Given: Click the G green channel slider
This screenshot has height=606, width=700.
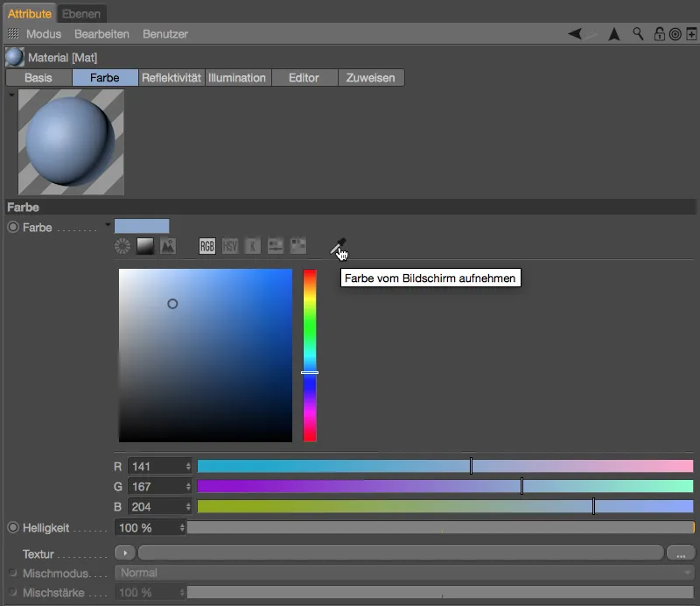Looking at the screenshot, I should [x=445, y=486].
